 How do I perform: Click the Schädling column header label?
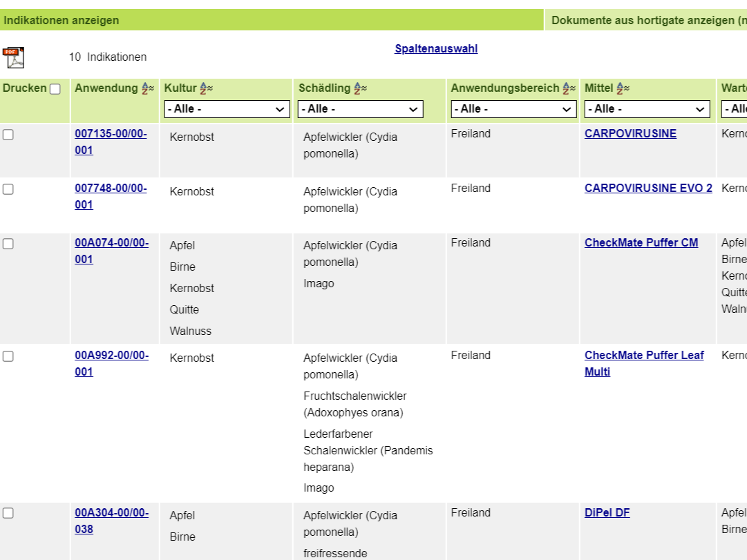click(324, 88)
